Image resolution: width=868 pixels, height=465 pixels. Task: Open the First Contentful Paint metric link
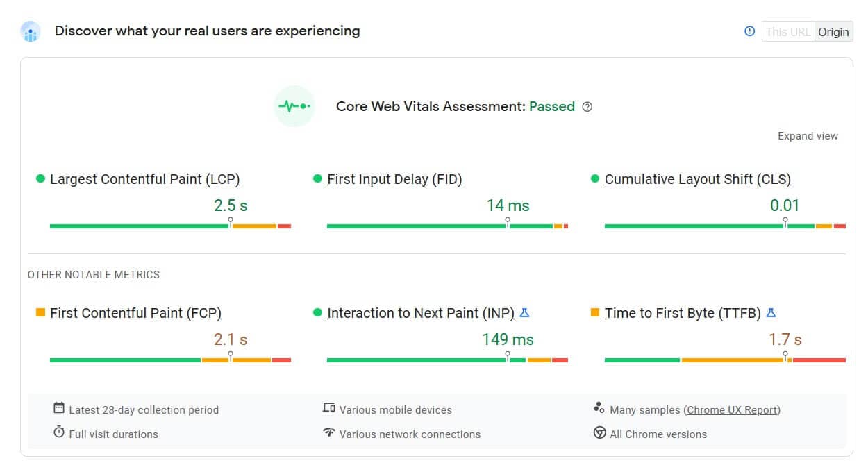(x=135, y=313)
